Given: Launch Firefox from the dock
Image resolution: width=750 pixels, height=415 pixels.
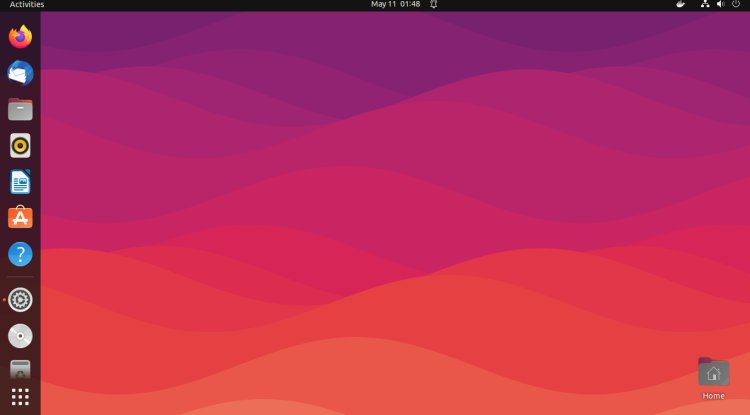Looking at the screenshot, I should [x=20, y=38].
